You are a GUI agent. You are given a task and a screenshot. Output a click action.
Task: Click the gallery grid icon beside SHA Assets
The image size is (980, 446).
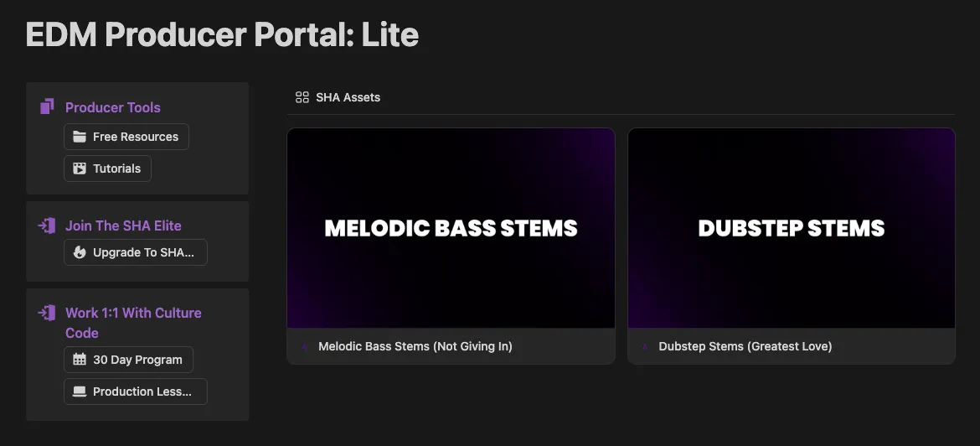(x=302, y=97)
